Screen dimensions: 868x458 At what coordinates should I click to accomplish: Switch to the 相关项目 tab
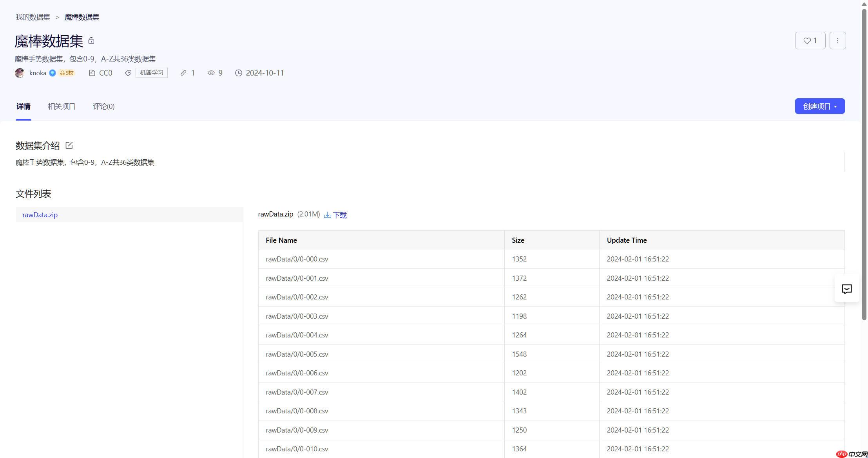62,106
